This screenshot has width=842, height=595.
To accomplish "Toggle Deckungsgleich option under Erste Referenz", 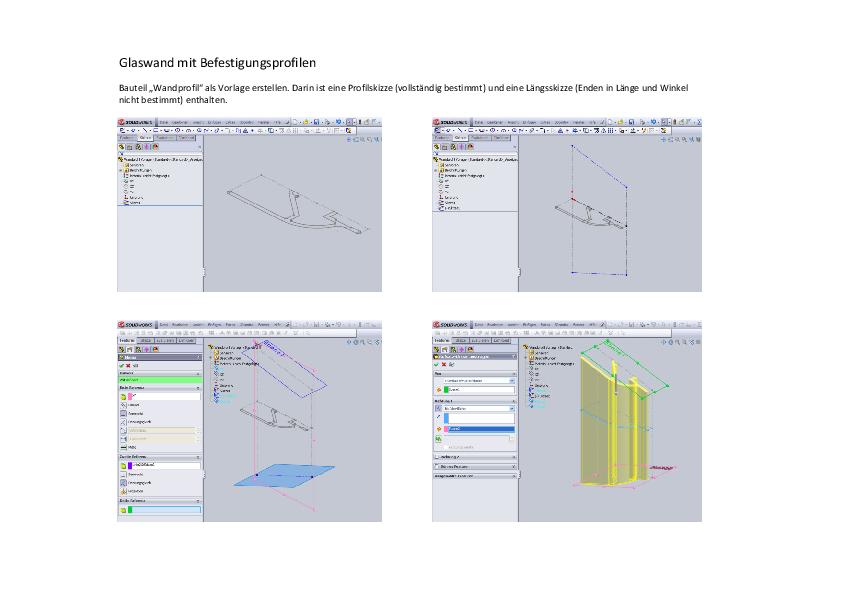I will click(x=124, y=422).
